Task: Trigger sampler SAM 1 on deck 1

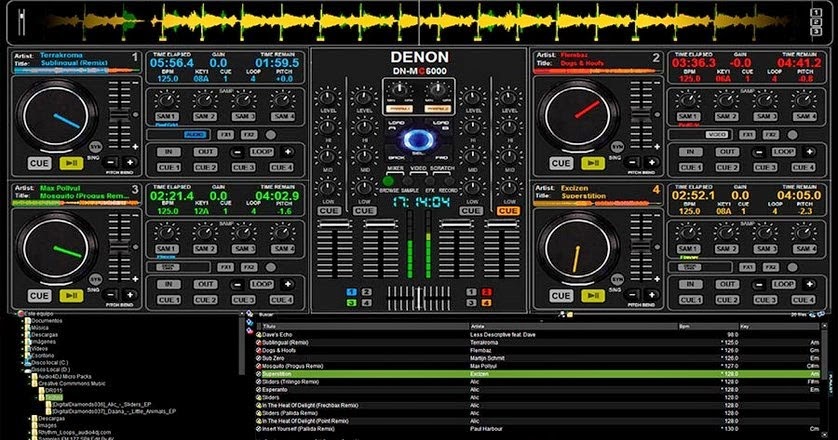Action: [x=166, y=116]
